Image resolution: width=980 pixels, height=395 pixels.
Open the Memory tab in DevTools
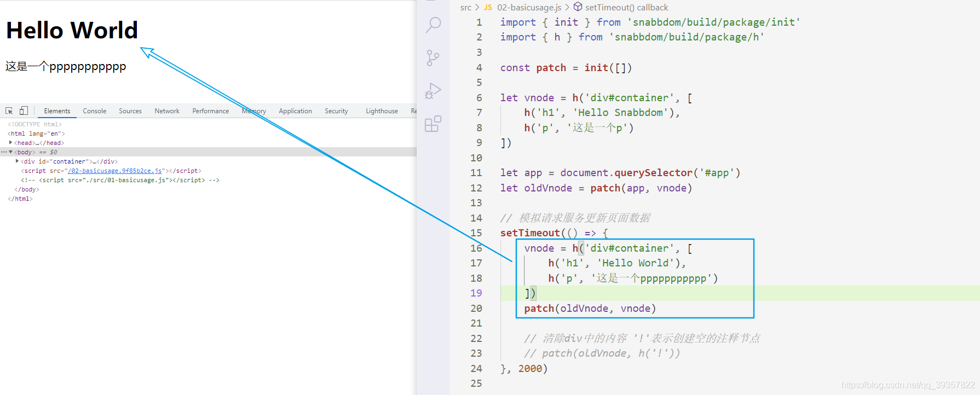tap(254, 111)
